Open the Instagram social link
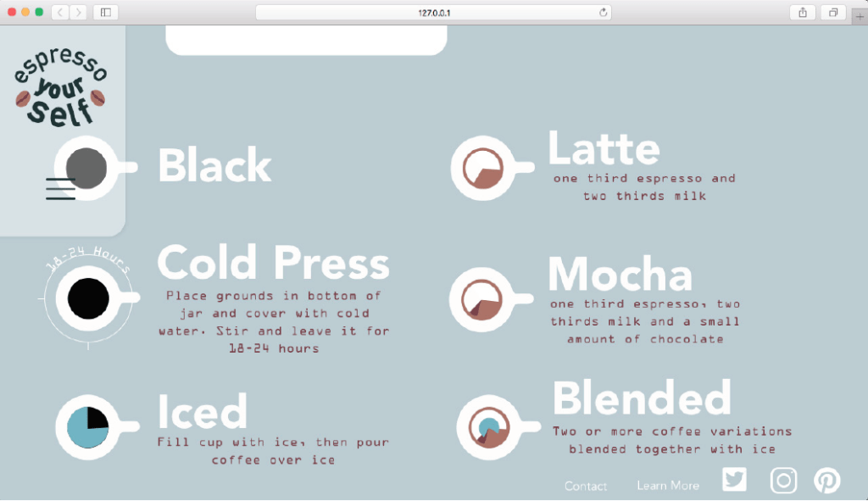This screenshot has height=501, width=868. point(783,480)
